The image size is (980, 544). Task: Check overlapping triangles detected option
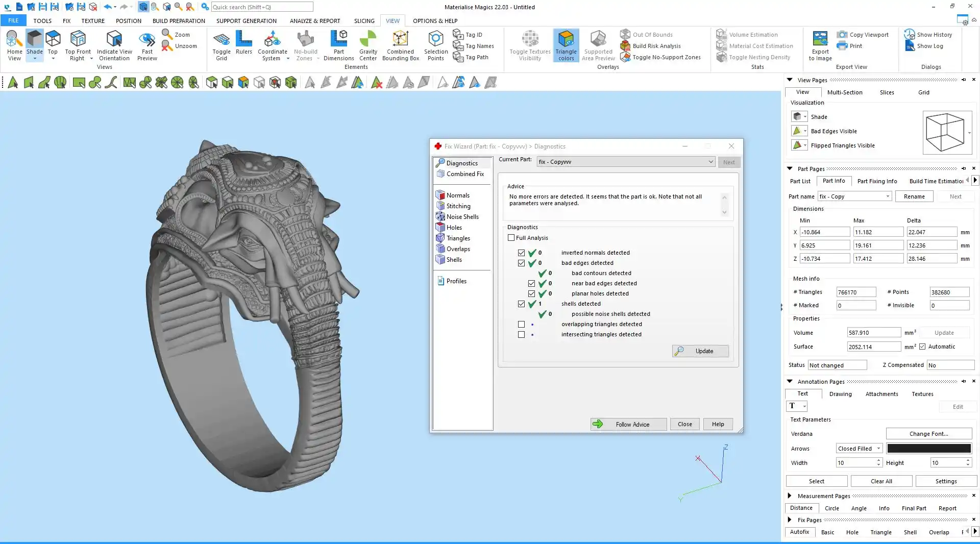pyautogui.click(x=521, y=325)
